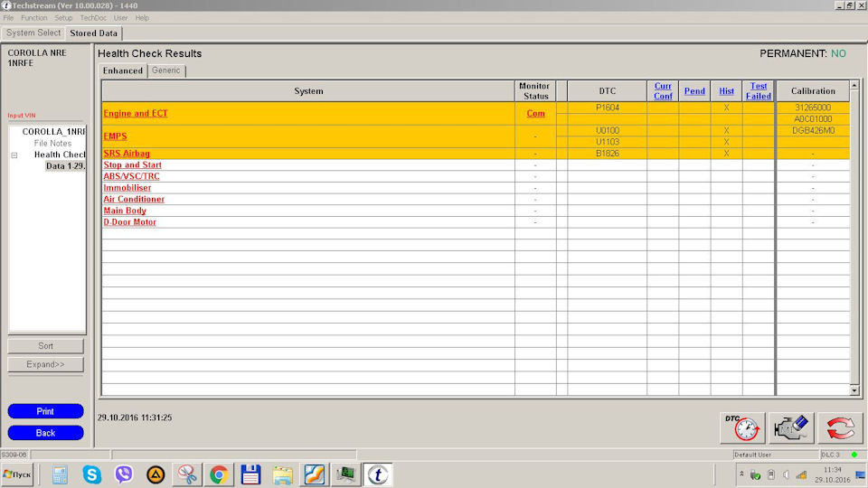Click the Start (Пуск) button

(17, 474)
